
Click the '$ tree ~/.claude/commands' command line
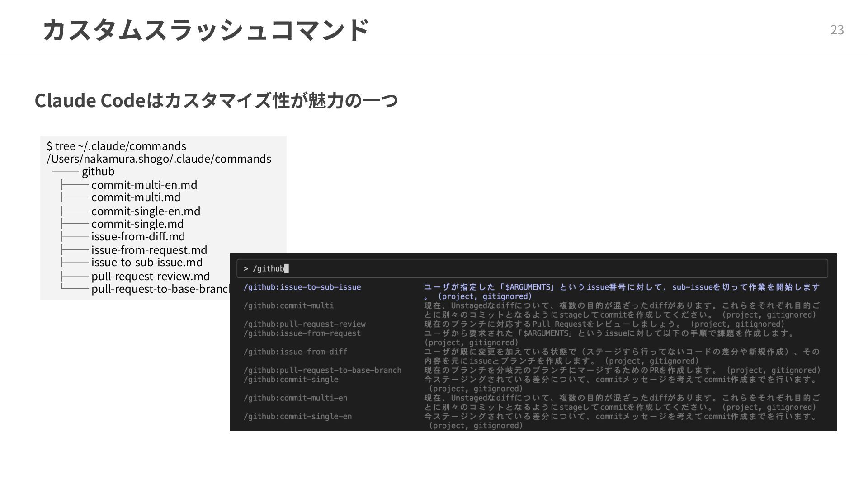coord(116,146)
